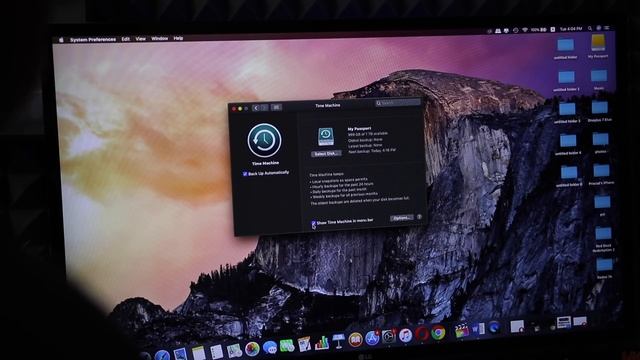Open Numbers in the Dock
Viewport: 640px width, 360px height.
pos(322,343)
